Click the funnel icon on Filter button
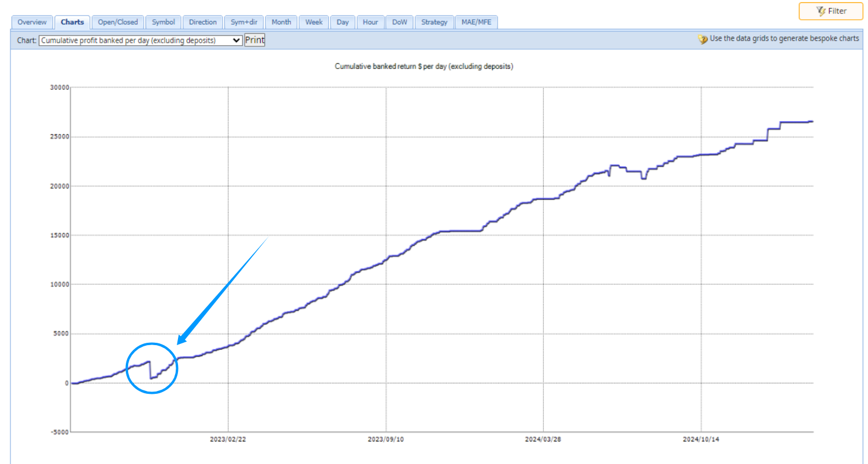 pyautogui.click(x=820, y=11)
